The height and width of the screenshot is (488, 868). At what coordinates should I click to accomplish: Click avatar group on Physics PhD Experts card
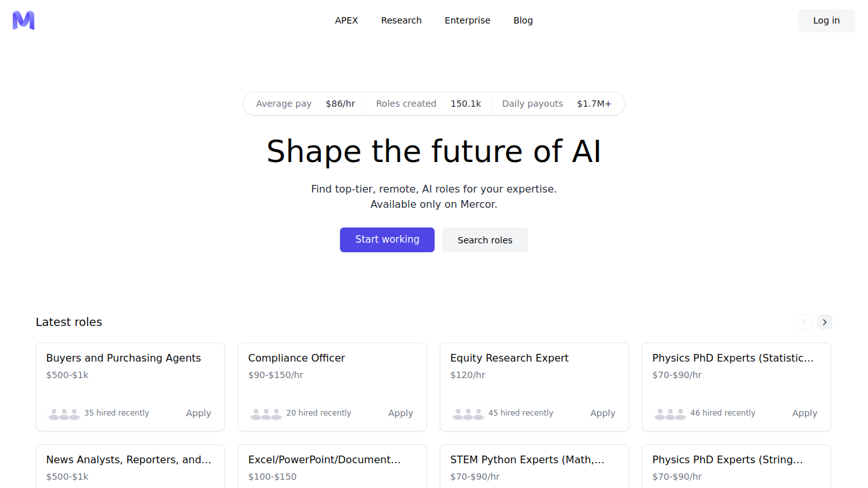(670, 414)
